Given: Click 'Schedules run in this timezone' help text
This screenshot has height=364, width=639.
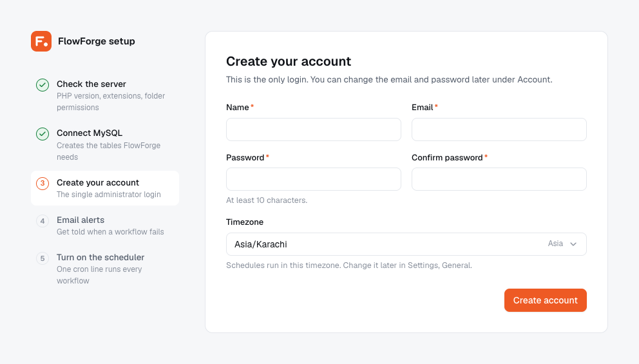Looking at the screenshot, I should tap(349, 265).
